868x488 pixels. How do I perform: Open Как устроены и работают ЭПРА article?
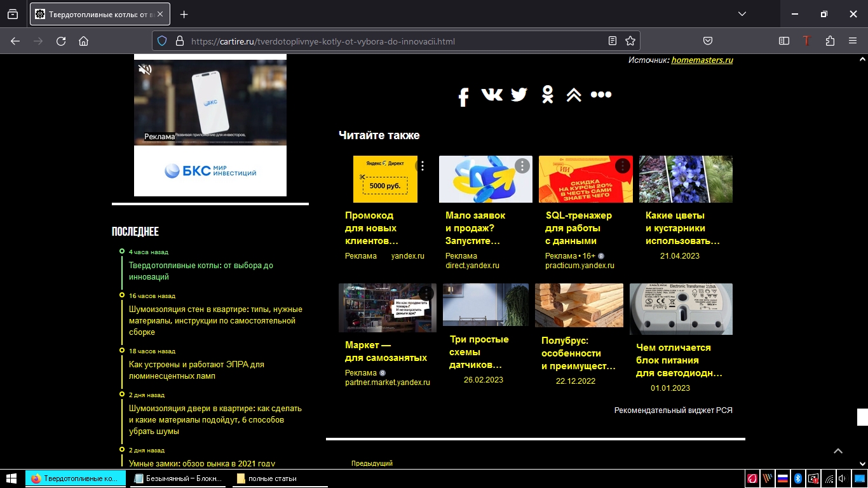point(196,370)
